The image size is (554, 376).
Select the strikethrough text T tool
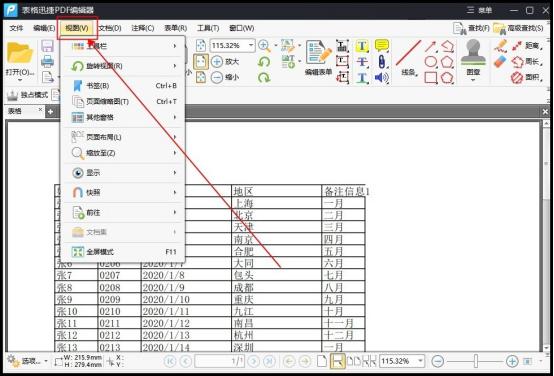[x=362, y=62]
